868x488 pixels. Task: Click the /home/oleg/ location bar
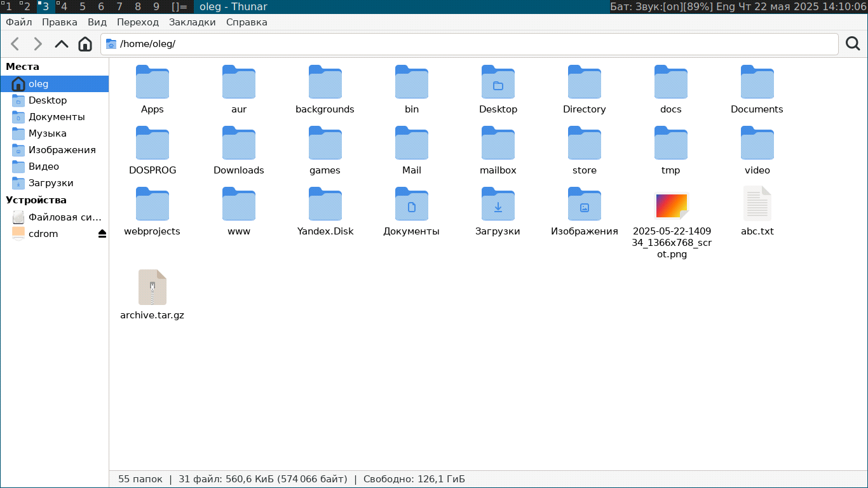470,44
